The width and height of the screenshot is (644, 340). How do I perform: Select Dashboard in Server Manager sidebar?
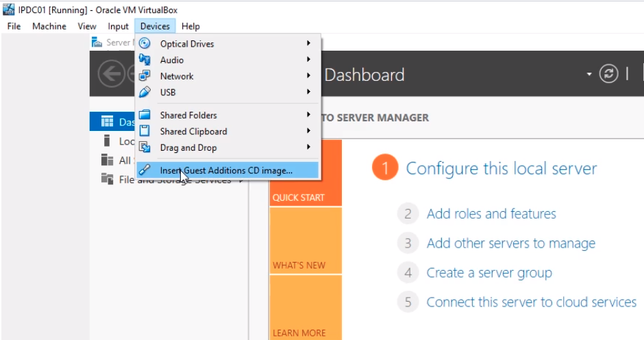[112, 122]
